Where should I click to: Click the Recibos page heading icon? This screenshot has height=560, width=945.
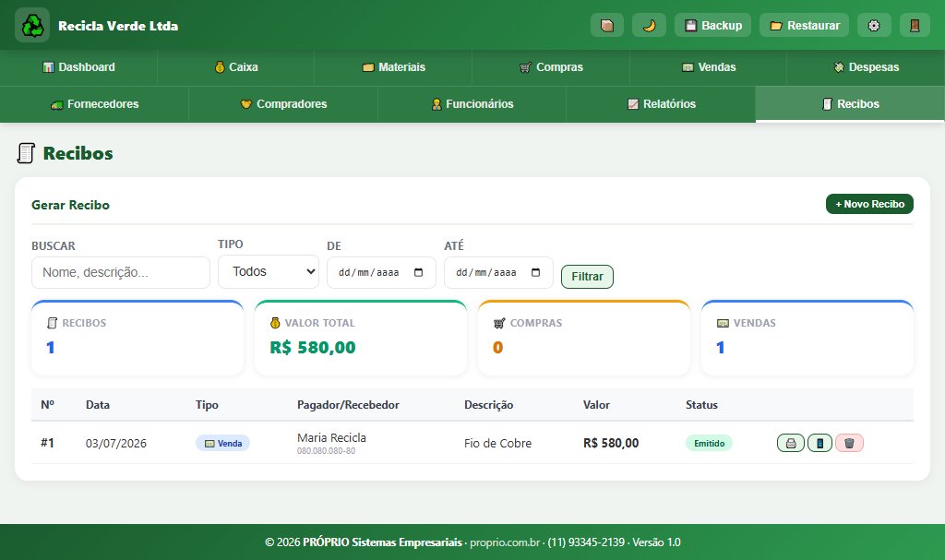click(x=26, y=153)
